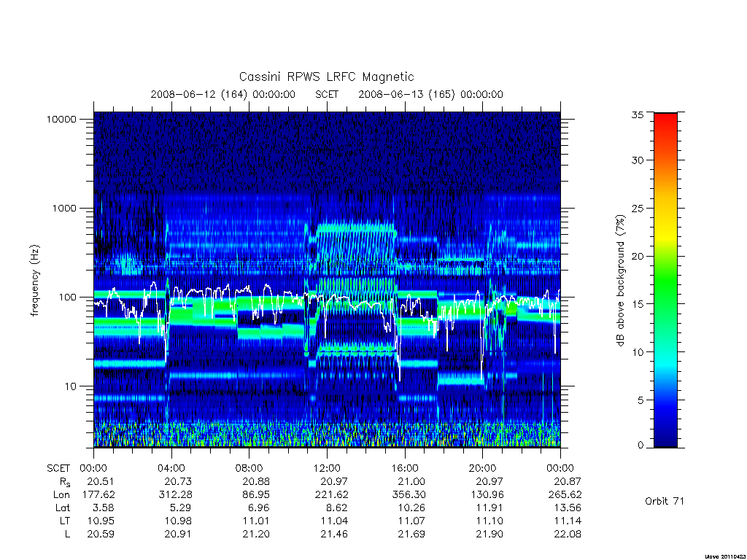Click the 'SCET' label in the header
747x560 pixels.
(327, 94)
